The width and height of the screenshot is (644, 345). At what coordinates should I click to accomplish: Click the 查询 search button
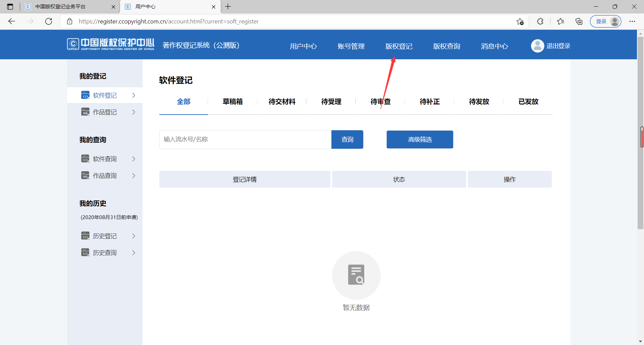click(347, 139)
